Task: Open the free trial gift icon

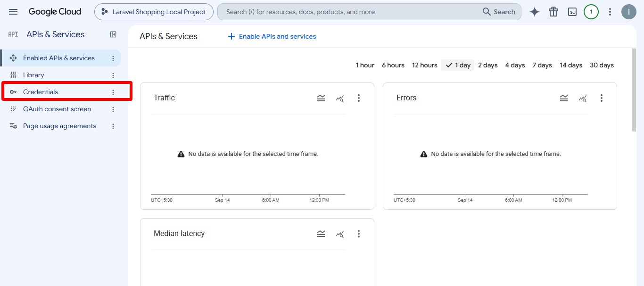Action: coord(553,12)
